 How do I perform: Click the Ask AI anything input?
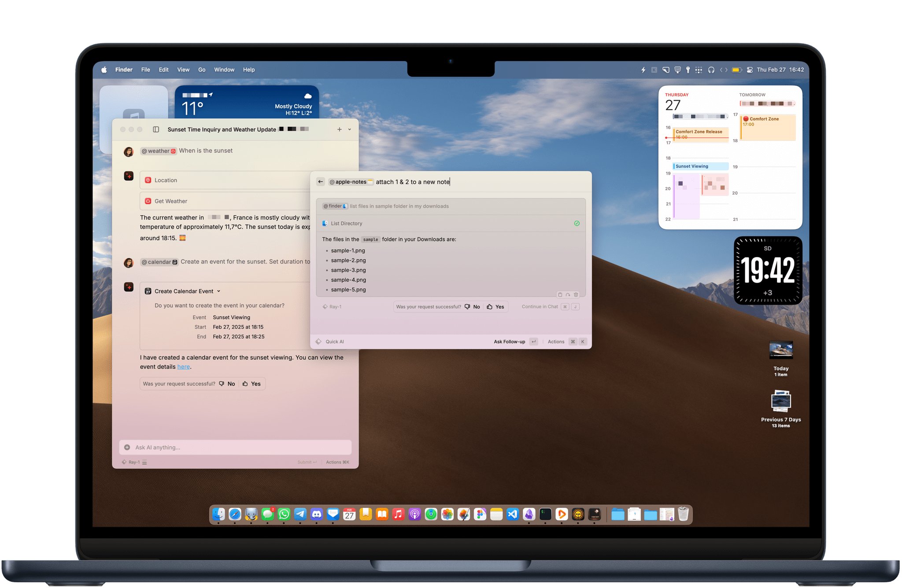pyautogui.click(x=235, y=447)
